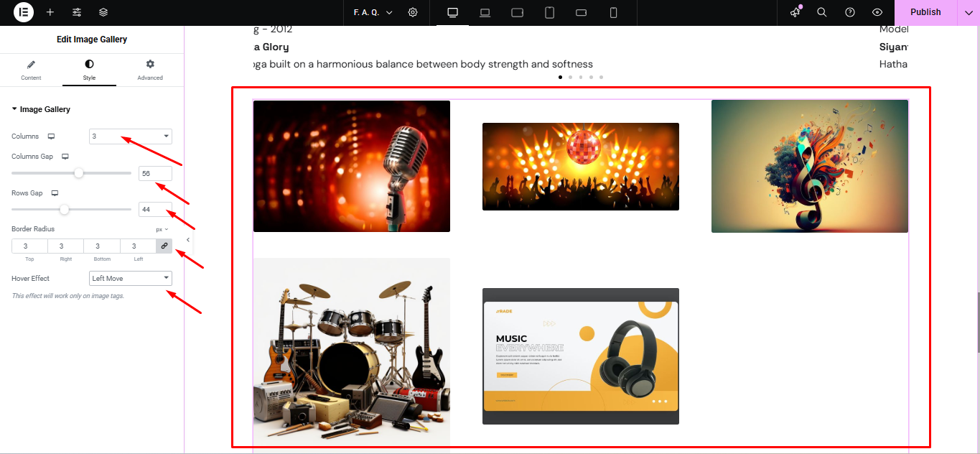Screen dimensions: 980x454
Task: Click responsive icon beside Columns label
Action: pos(51,136)
